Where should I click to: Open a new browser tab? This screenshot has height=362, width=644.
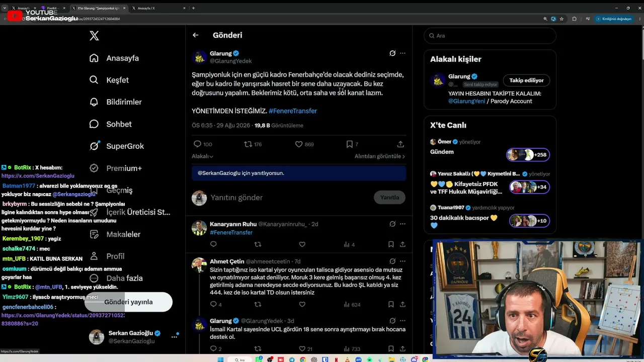[193, 8]
